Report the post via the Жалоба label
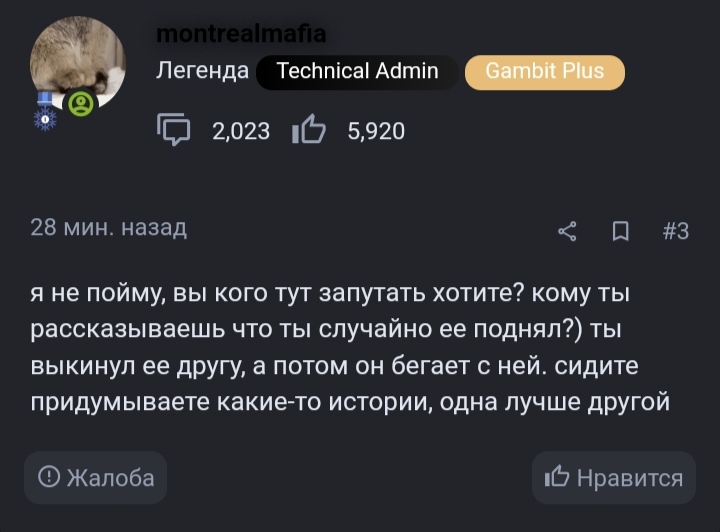The height and width of the screenshot is (532, 720). click(x=110, y=478)
